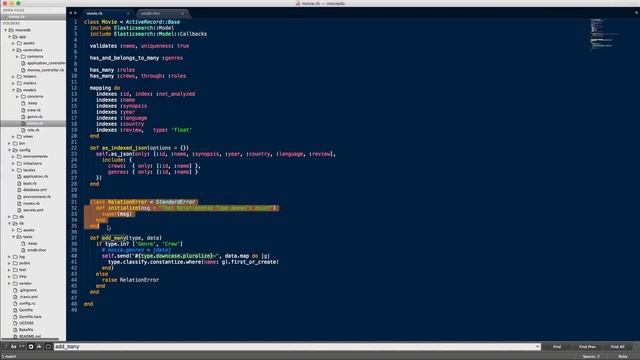Click the Find button
Viewport: 640px width, 360px height.
[557, 347]
